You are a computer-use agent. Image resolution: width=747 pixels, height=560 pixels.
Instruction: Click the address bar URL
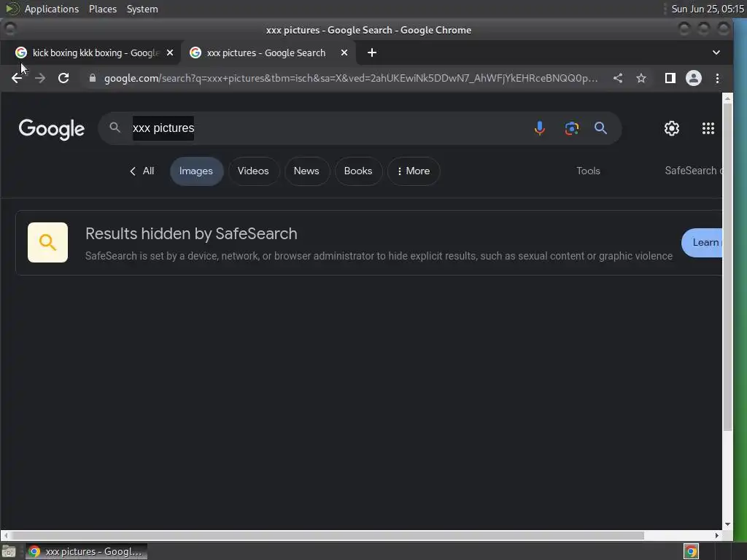coord(350,78)
